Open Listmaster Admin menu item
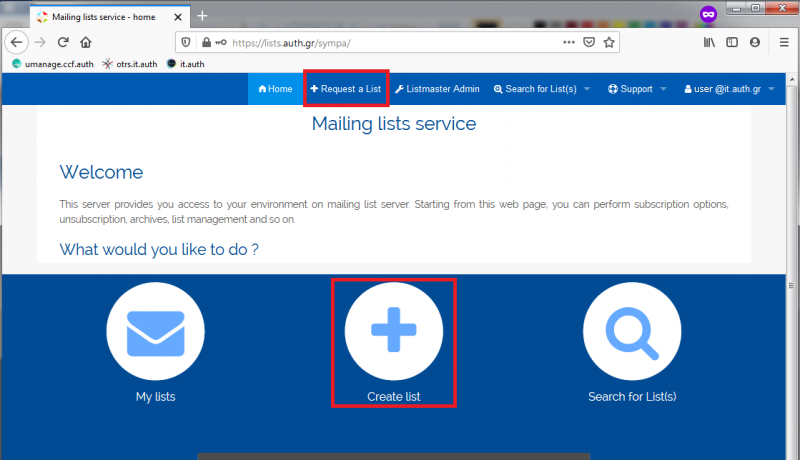Viewport: 800px width, 460px height. pyautogui.click(x=437, y=89)
